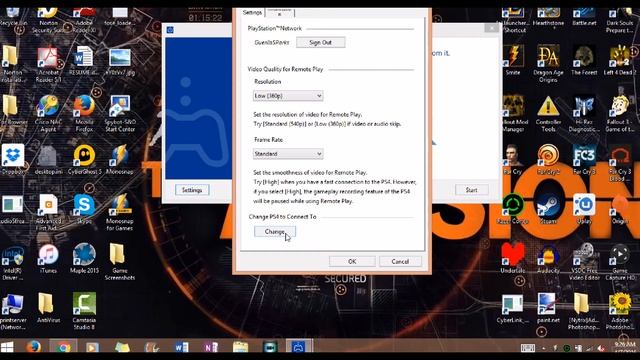
Task: Confirm settings with the OK button
Action: point(352,261)
